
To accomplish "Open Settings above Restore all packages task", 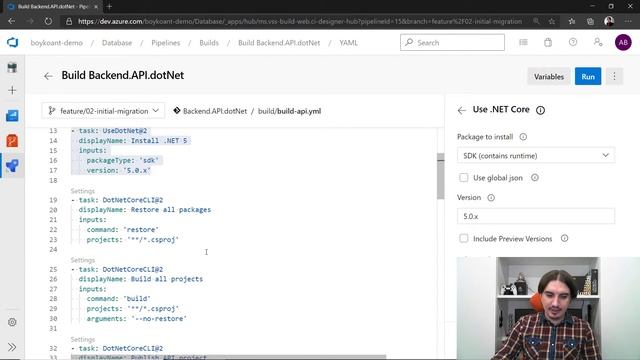I will coord(82,191).
